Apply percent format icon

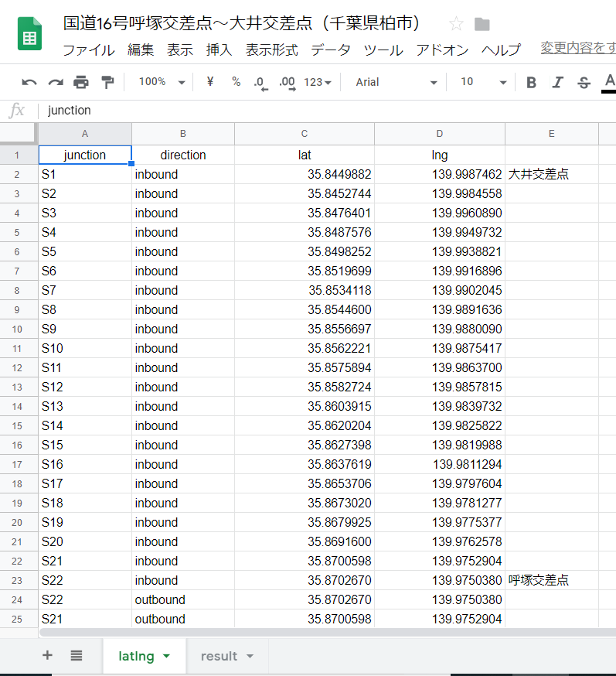[236, 81]
